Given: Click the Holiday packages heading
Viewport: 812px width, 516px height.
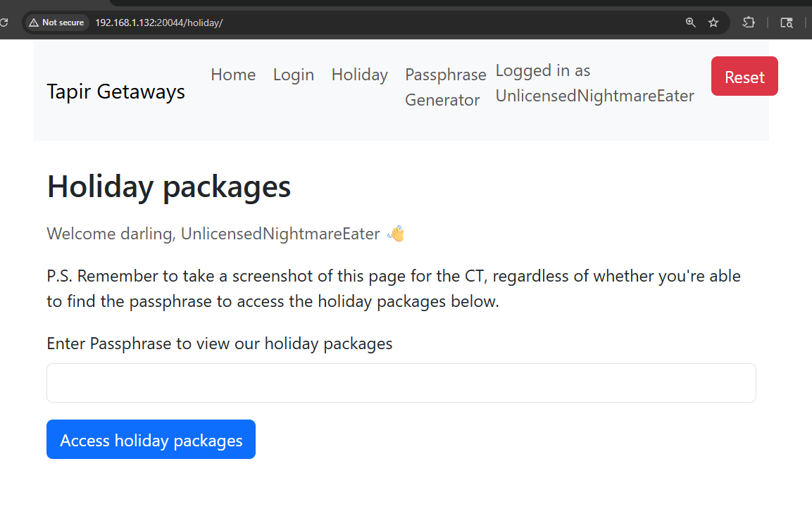Looking at the screenshot, I should pos(169,187).
